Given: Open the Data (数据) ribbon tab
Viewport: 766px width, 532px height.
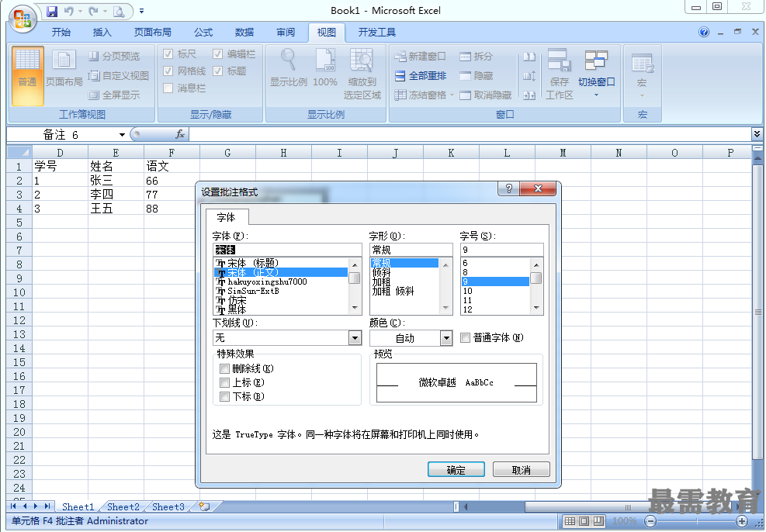Looking at the screenshot, I should tap(244, 33).
